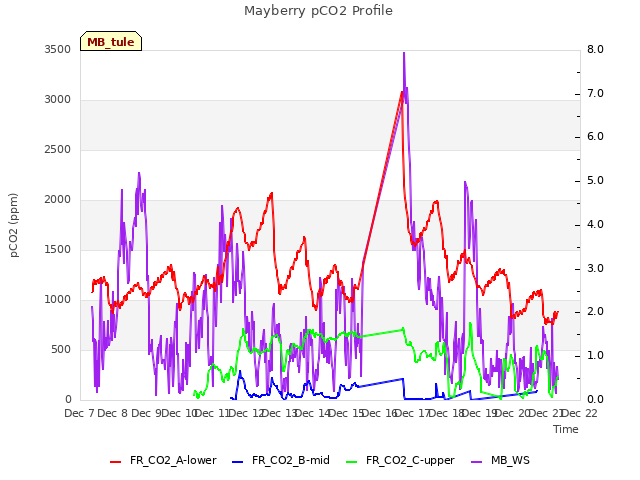Viewport: 640px width, 480px height.
Task: Click purple MB_WS legend color swatch
Action: (x=476, y=462)
